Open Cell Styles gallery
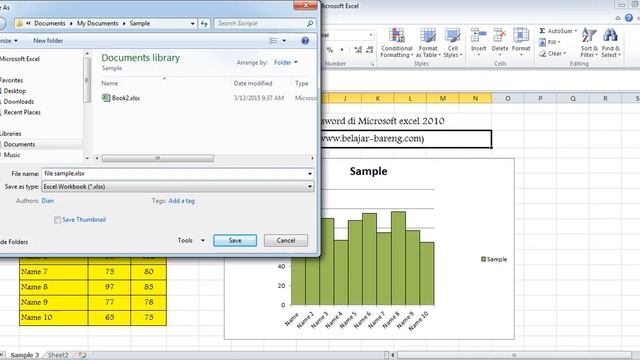Screen dimensions: 640x360 coord(453,42)
